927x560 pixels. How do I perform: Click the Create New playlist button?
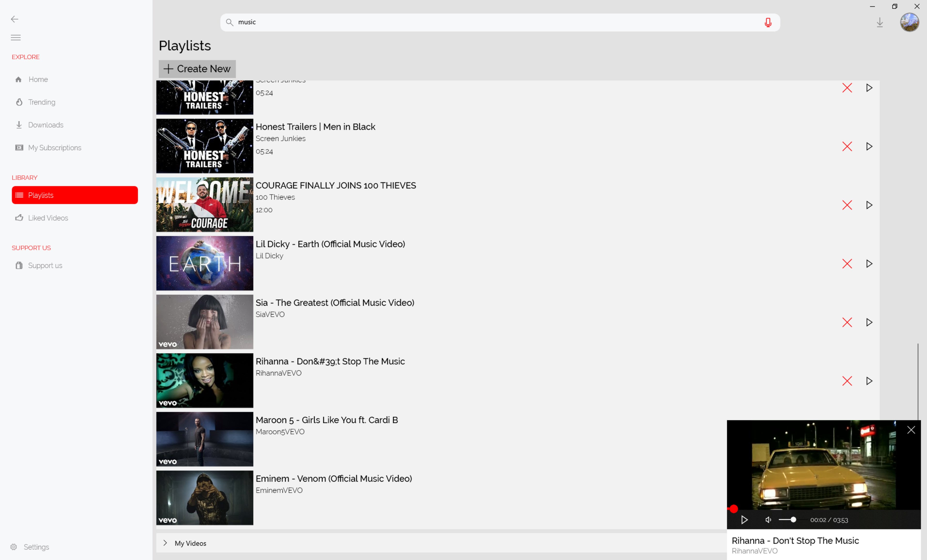[197, 69]
